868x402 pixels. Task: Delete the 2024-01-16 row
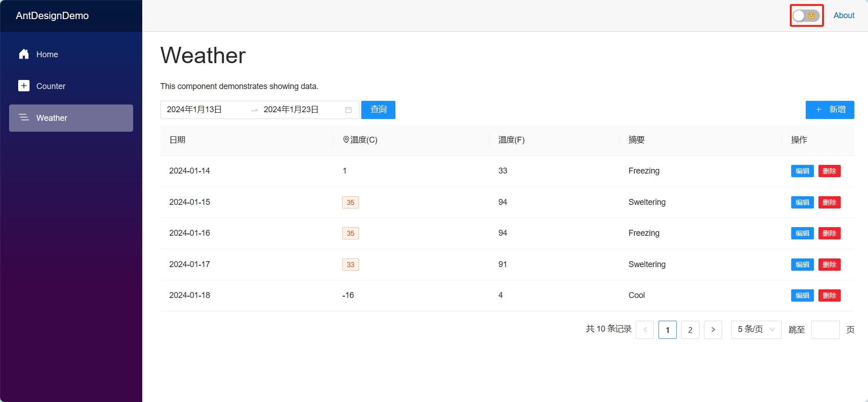point(829,233)
